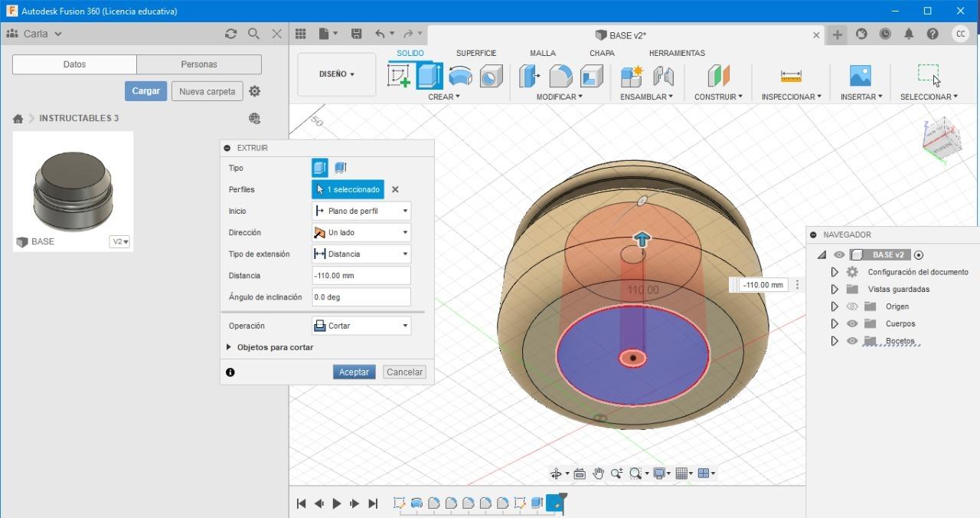
Task: Select the Hole tool
Action: 491,75
